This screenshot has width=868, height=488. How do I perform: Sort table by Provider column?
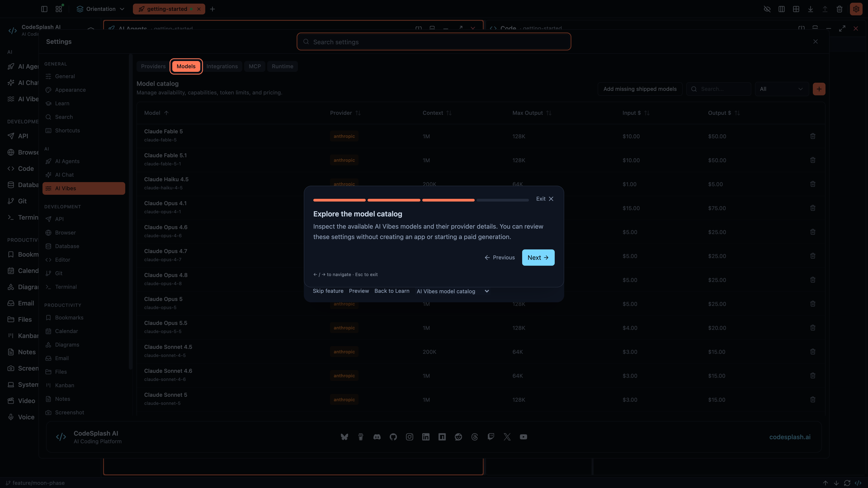pyautogui.click(x=345, y=113)
